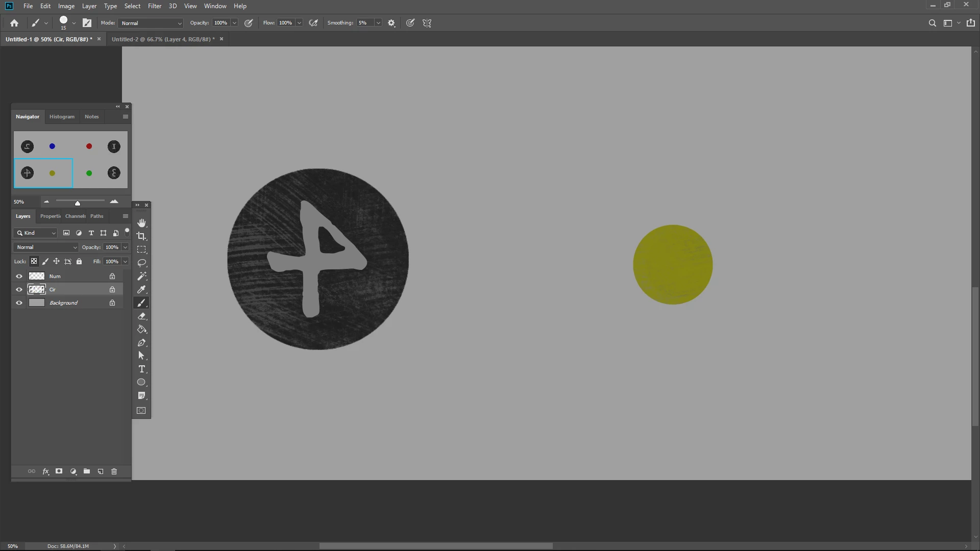The height and width of the screenshot is (551, 980).
Task: Select the Paint Bucket tool
Action: [142, 330]
